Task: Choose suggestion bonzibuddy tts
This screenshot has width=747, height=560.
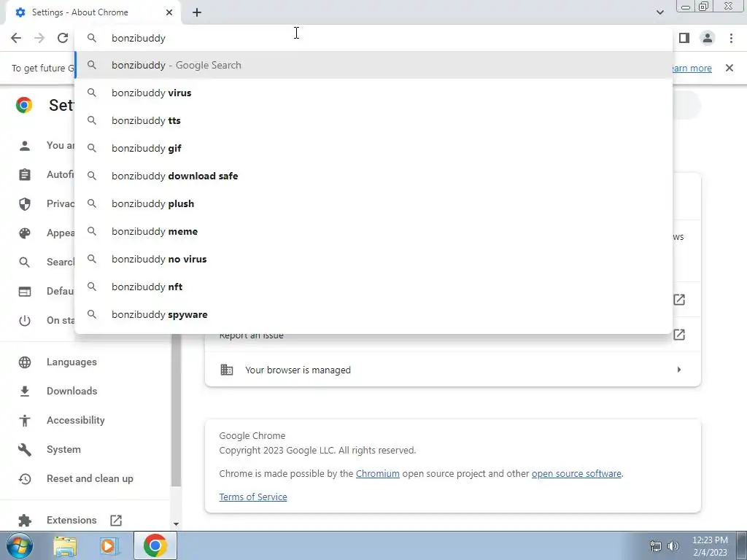Action: [x=373, y=120]
